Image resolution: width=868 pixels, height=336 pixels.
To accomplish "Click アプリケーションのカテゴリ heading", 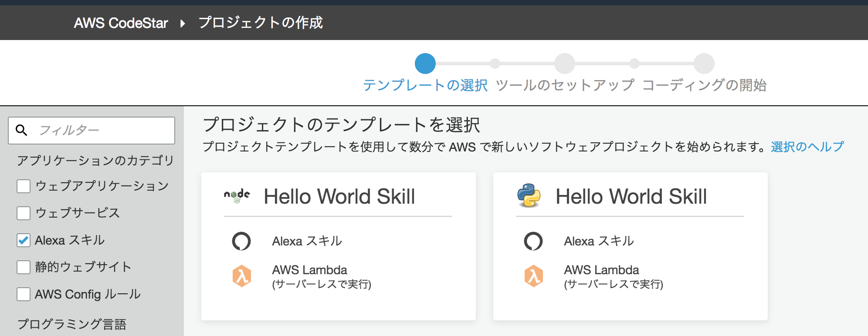I will (95, 161).
